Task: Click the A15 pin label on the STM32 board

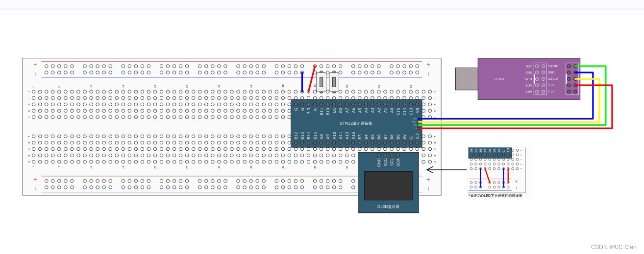Action: 353,135
